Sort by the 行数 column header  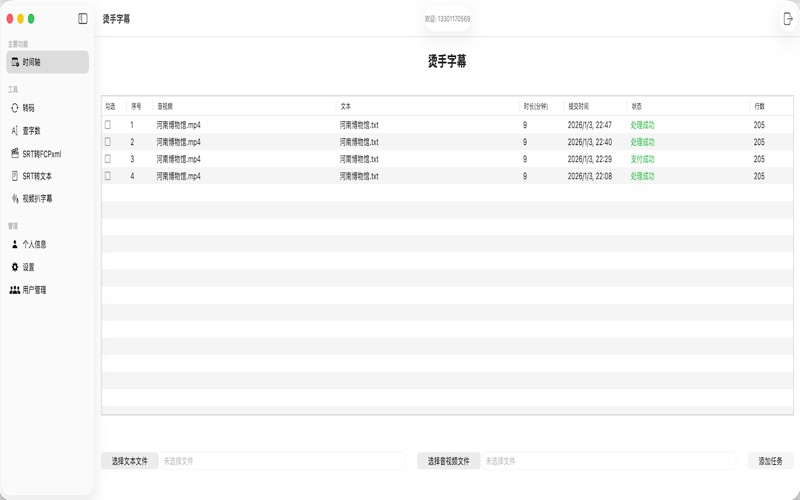coord(760,107)
